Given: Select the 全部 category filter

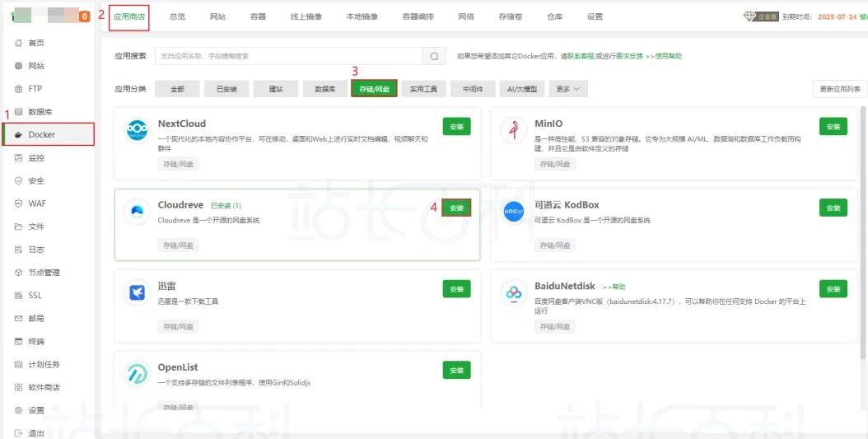Looking at the screenshot, I should pyautogui.click(x=177, y=89).
